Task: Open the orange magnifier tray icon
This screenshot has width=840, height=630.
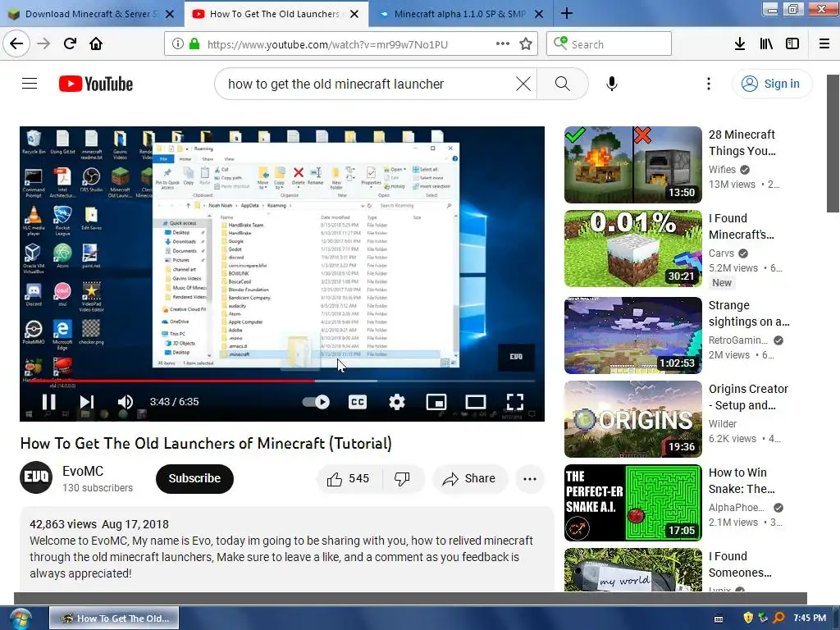Action: [x=778, y=618]
